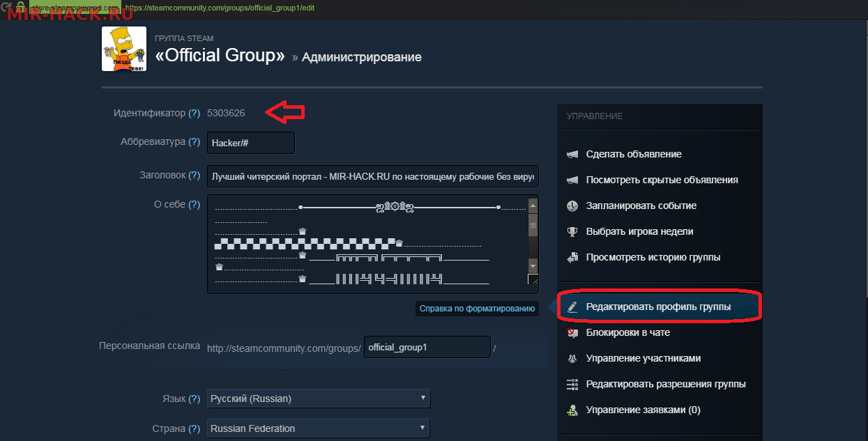Click the members icon for Управление участниками
Image resolution: width=868 pixels, height=441 pixels.
click(x=572, y=359)
